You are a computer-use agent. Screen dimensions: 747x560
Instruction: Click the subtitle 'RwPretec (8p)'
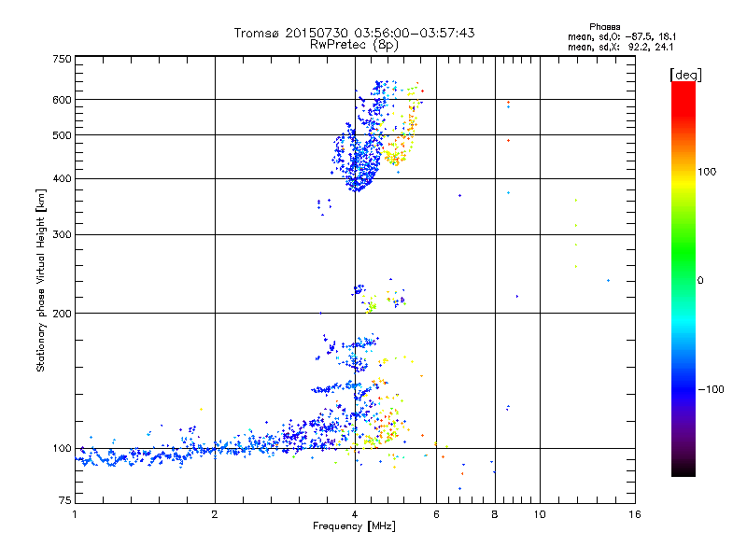[354, 45]
